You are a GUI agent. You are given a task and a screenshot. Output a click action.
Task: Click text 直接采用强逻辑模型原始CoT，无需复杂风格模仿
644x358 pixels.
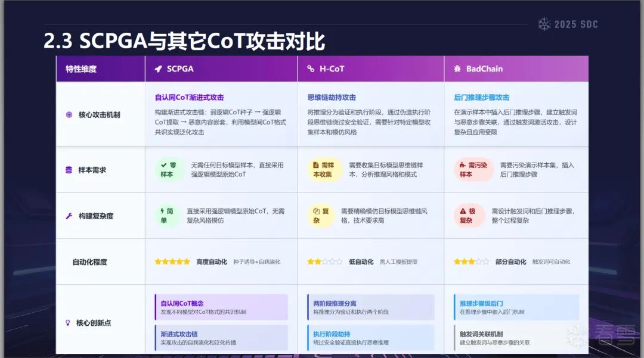click(x=236, y=216)
